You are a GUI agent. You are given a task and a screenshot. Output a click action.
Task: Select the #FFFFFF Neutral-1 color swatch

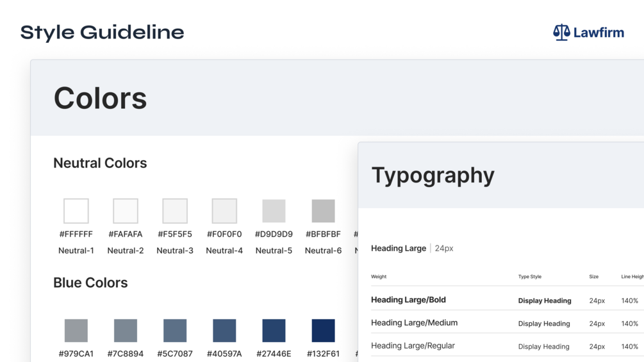(76, 211)
